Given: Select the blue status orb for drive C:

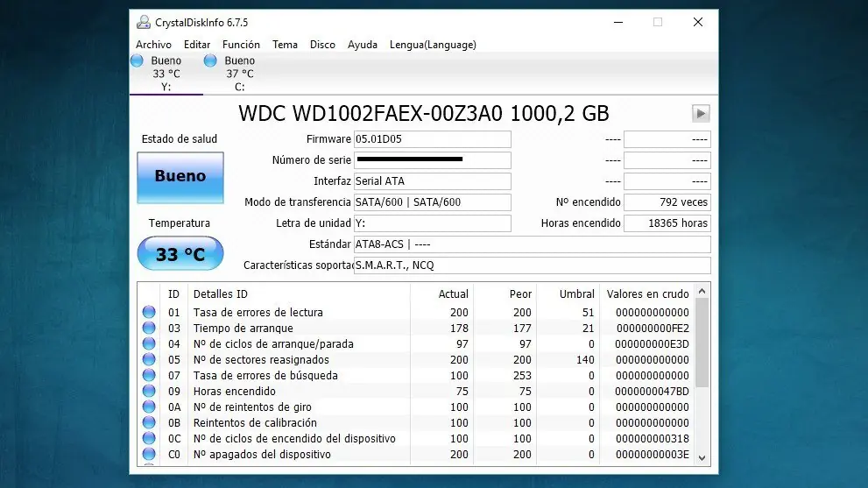Looking at the screenshot, I should point(210,60).
